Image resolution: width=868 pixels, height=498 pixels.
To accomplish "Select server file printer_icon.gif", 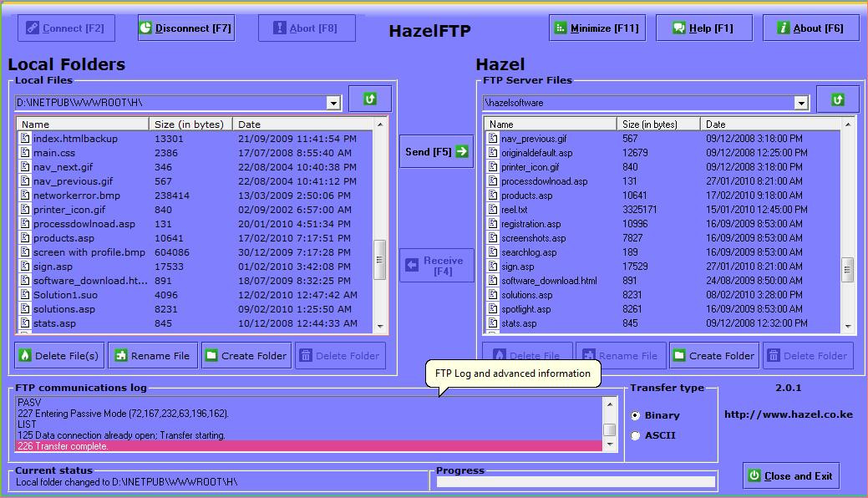I will (x=530, y=167).
